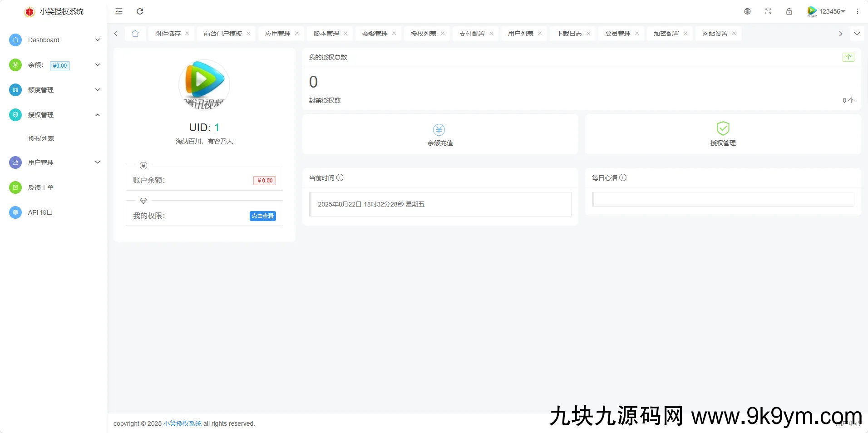Select 授权列表 in the sidebar
The image size is (868, 433).
[41, 138]
